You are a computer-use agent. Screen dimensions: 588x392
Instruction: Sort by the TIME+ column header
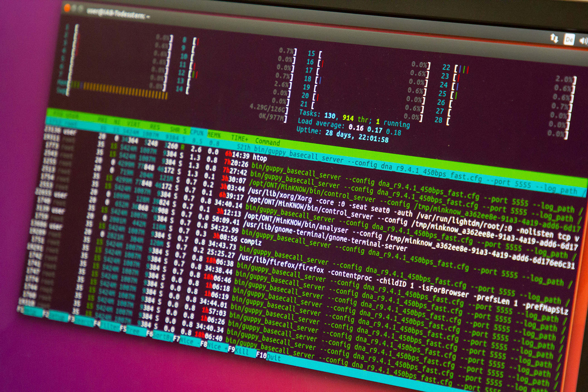pos(238,138)
